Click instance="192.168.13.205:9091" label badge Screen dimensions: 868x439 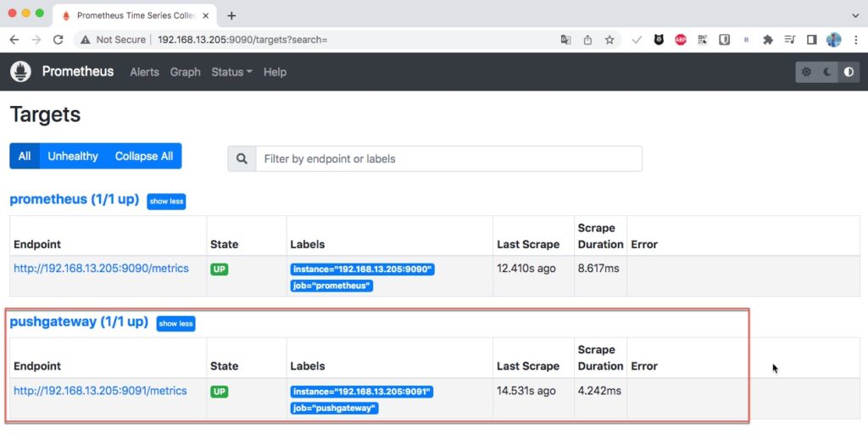[x=362, y=392]
